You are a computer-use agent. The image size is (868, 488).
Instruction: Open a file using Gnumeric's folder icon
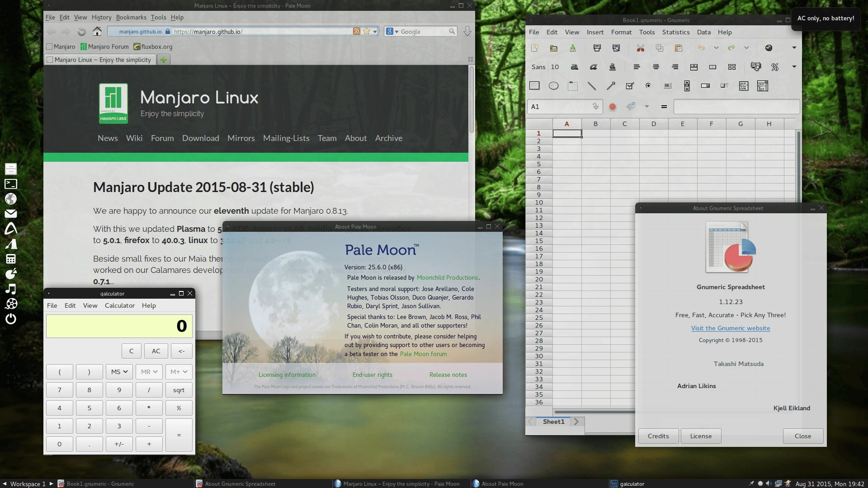(x=554, y=48)
